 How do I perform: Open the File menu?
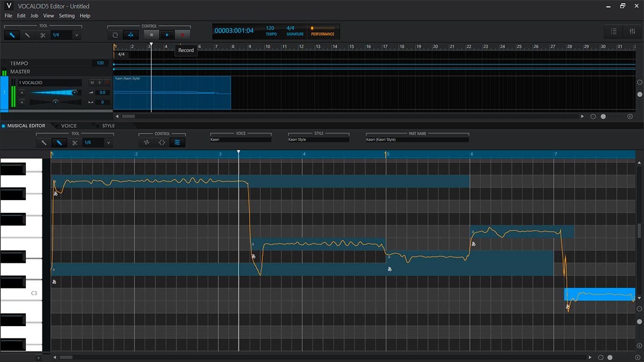point(9,16)
